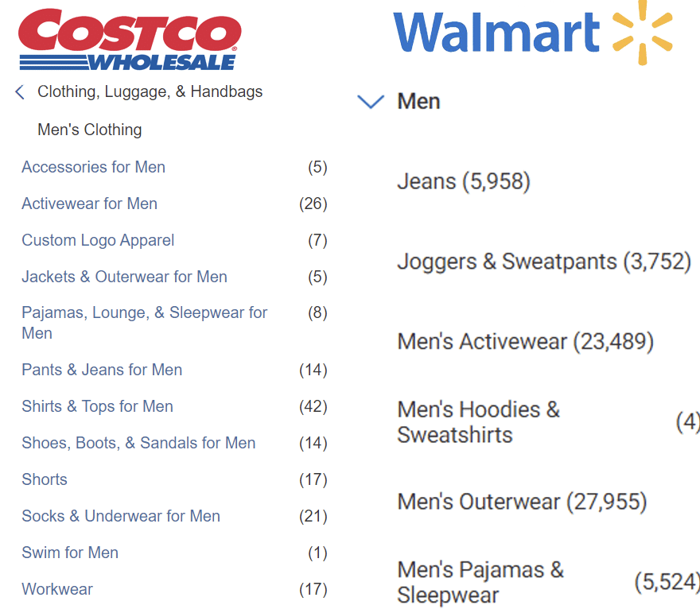This screenshot has width=700, height=609.
Task: Select Socks & Underwear for Men
Action: (x=121, y=516)
